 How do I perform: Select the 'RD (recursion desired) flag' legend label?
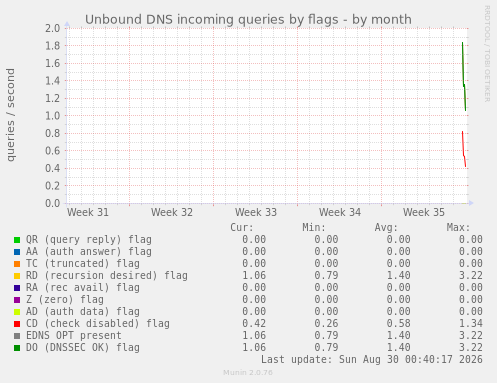pyautogui.click(x=107, y=276)
